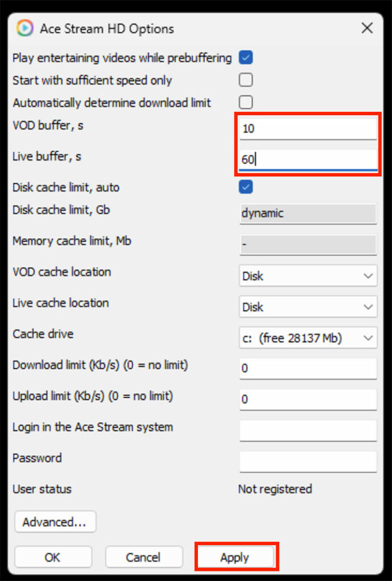The width and height of the screenshot is (392, 581).
Task: Click the Password input field
Action: [x=308, y=461]
